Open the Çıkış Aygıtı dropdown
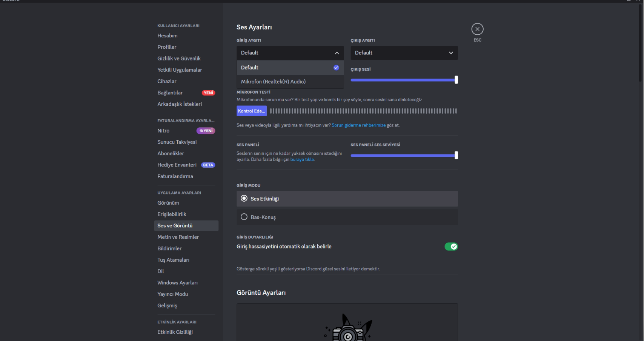Viewport: 644px width, 341px height. pyautogui.click(x=404, y=53)
